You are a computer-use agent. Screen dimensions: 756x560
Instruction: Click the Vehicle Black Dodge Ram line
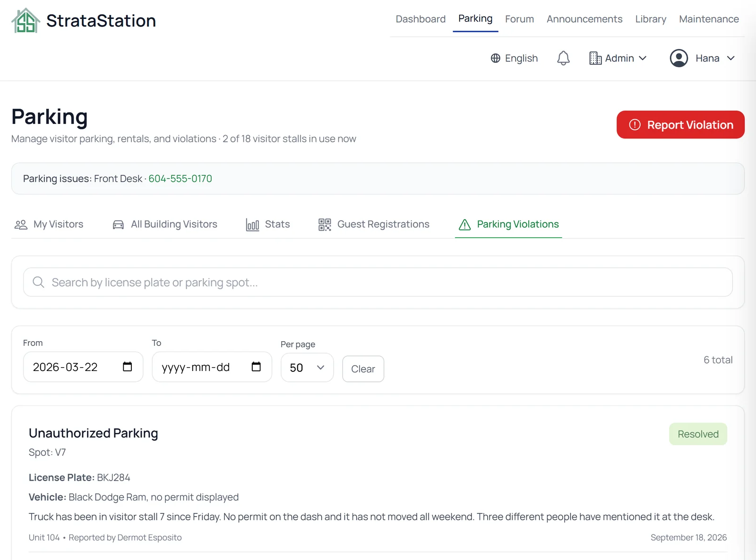(134, 497)
